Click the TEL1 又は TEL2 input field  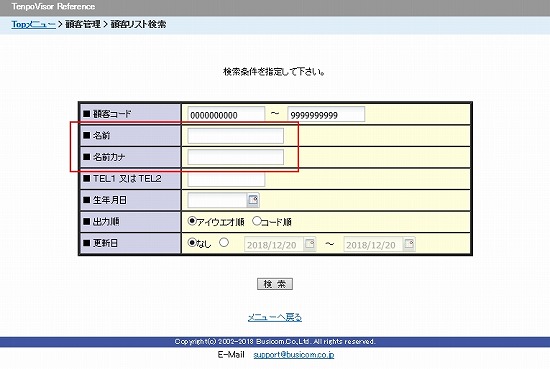tap(226, 179)
